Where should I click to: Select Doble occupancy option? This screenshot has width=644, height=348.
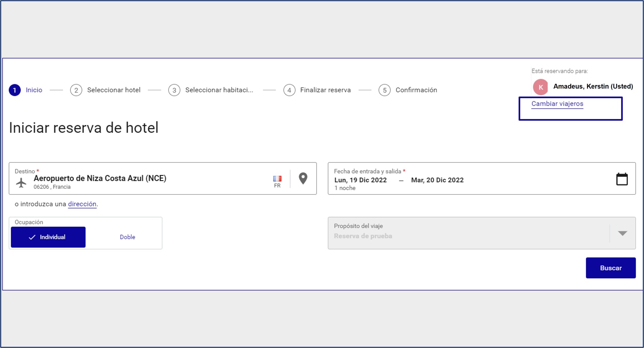pos(127,237)
